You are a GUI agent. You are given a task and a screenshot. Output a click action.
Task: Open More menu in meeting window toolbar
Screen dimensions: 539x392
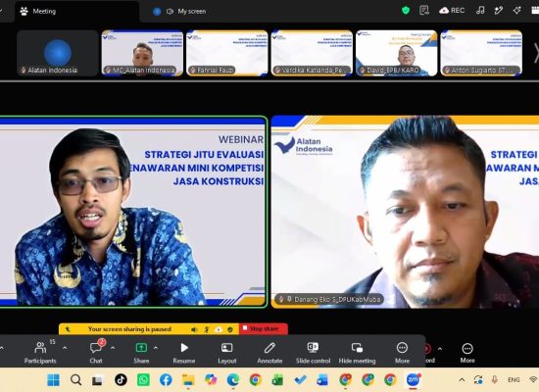point(467,353)
